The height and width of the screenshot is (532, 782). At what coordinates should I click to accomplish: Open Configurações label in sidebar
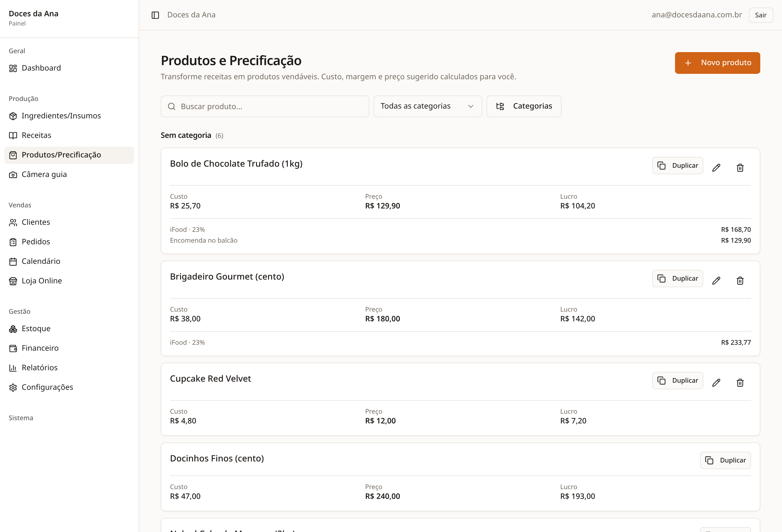click(x=47, y=387)
